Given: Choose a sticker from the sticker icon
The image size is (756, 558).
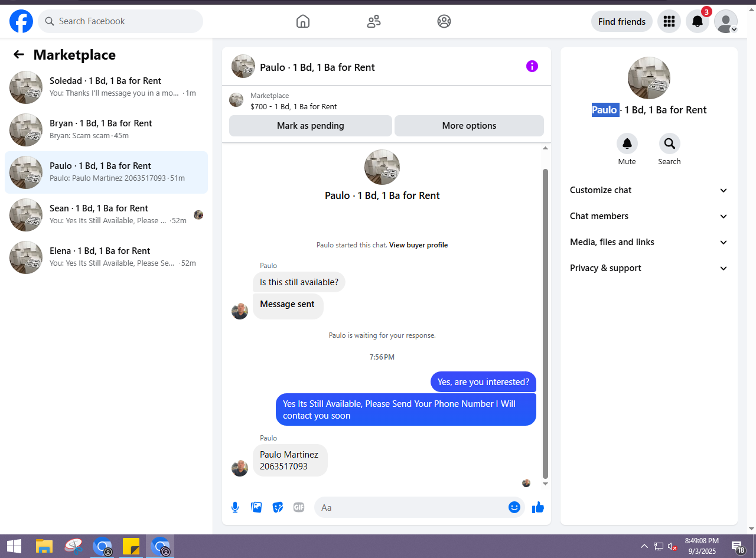Looking at the screenshot, I should pyautogui.click(x=278, y=507).
